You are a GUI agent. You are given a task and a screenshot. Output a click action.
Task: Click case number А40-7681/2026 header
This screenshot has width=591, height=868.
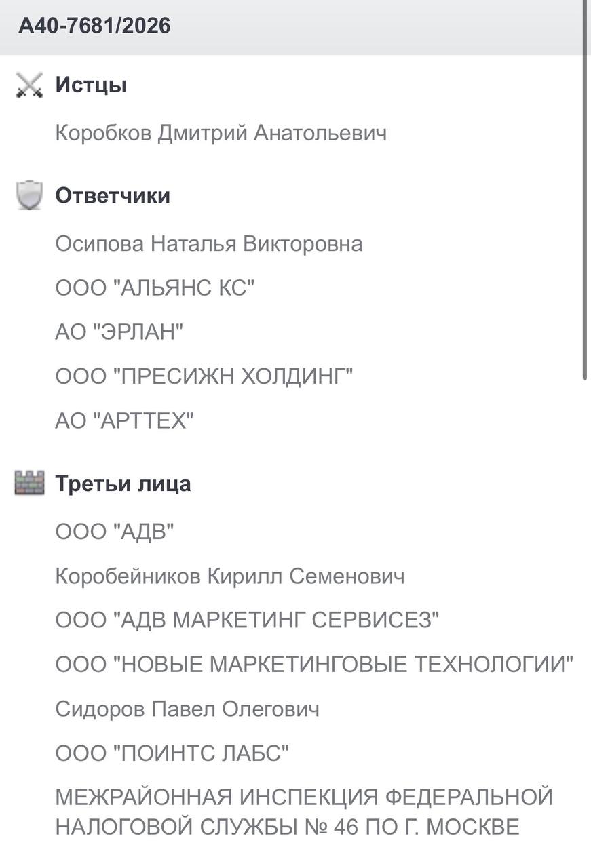tap(94, 26)
